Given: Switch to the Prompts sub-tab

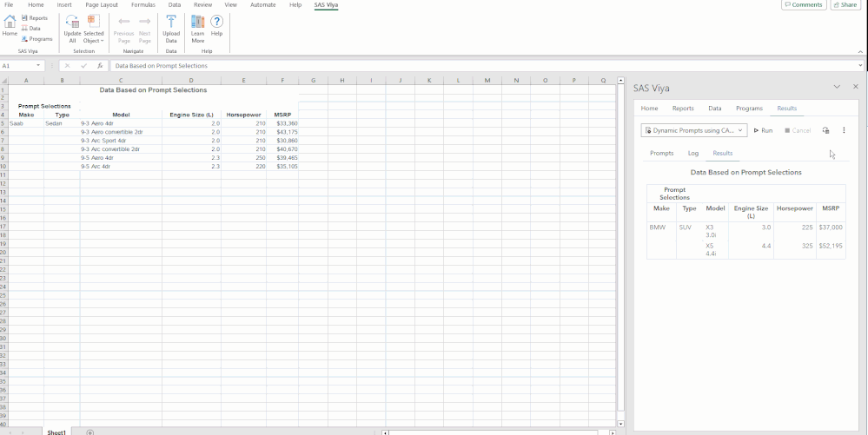Looking at the screenshot, I should pyautogui.click(x=661, y=154).
